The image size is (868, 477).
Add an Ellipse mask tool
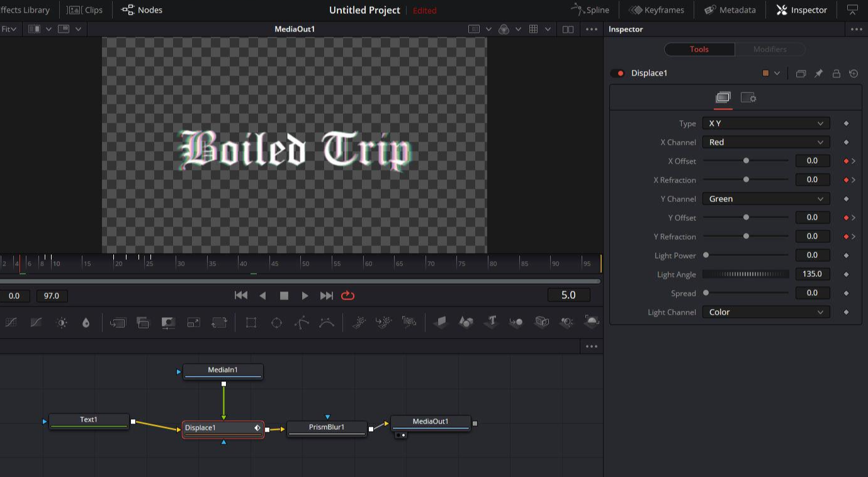(276, 322)
